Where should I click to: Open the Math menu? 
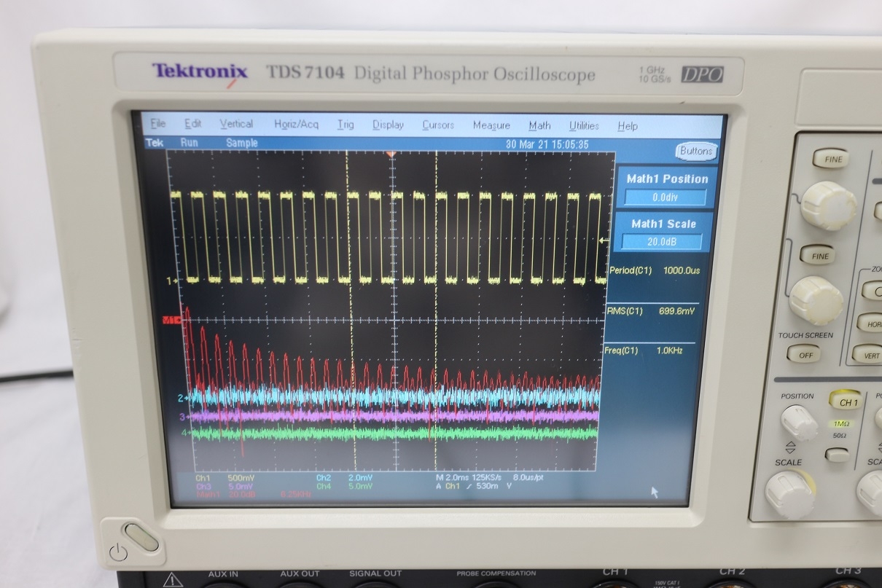[539, 125]
